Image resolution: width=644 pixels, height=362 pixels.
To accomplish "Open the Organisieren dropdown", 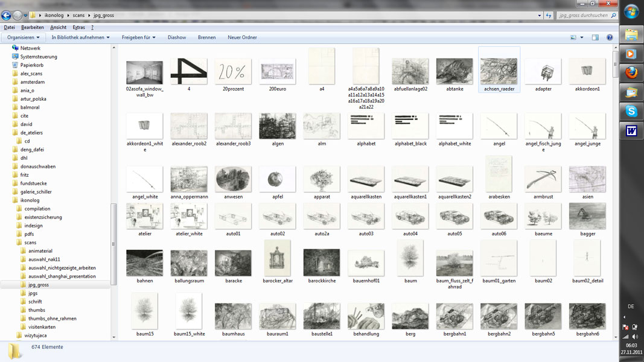I will point(24,37).
